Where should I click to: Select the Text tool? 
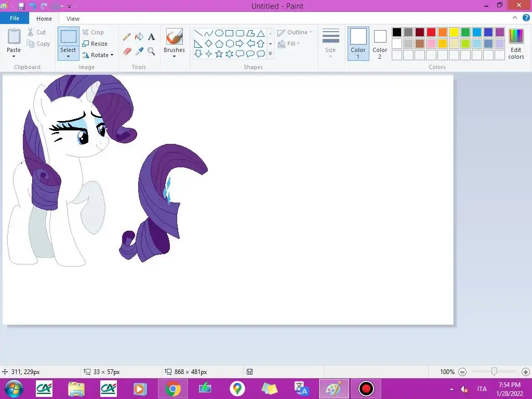[151, 37]
